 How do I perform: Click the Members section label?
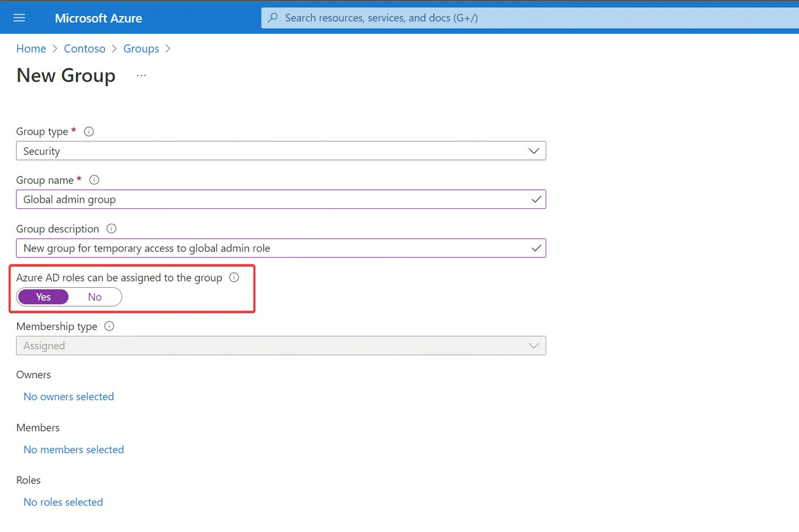(x=38, y=428)
